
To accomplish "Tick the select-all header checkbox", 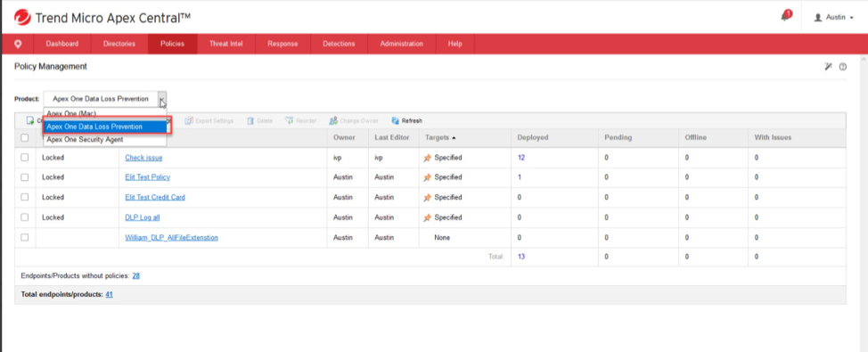I will click(x=24, y=138).
